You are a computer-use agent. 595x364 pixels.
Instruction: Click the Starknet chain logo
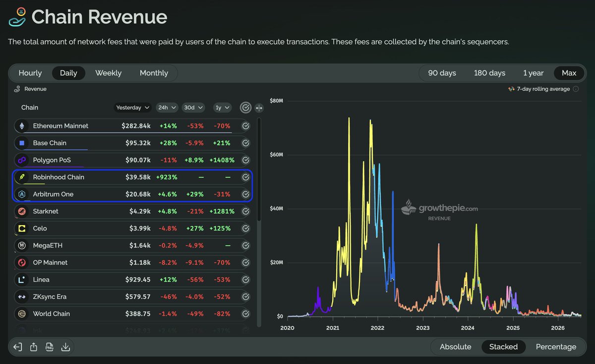pyautogui.click(x=22, y=211)
